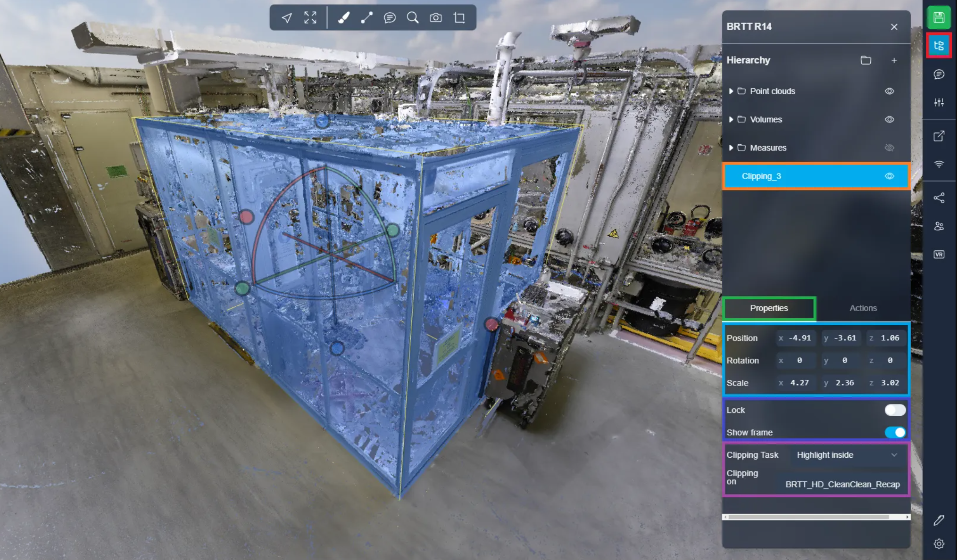Toggle the Lock switch on
The height and width of the screenshot is (560, 957).
pyautogui.click(x=894, y=410)
